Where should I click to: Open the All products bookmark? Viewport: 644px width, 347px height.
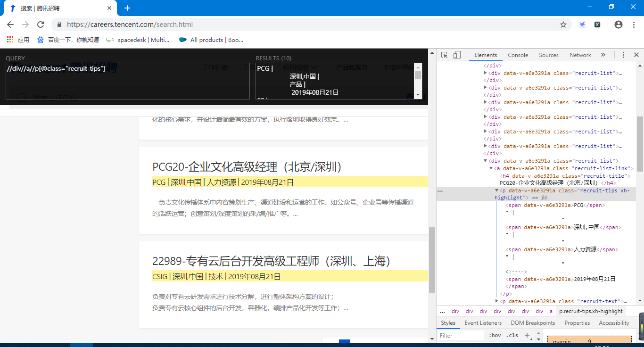211,40
